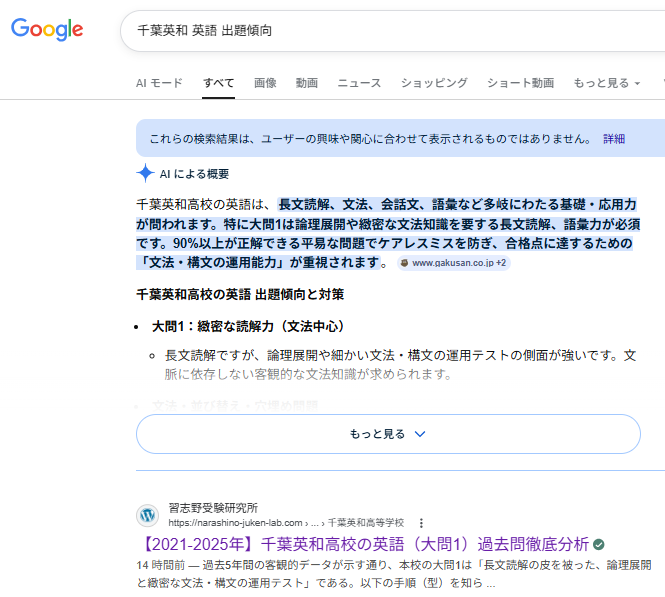
Task: Expand the もっと見る dropdown in the tab bar
Action: pyautogui.click(x=606, y=83)
